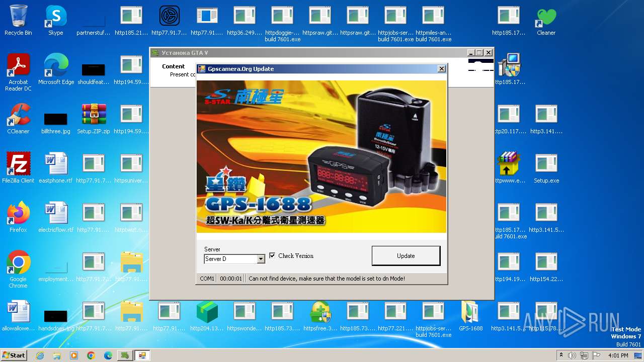Open FileZilla Client desktop shortcut

pos(18,168)
